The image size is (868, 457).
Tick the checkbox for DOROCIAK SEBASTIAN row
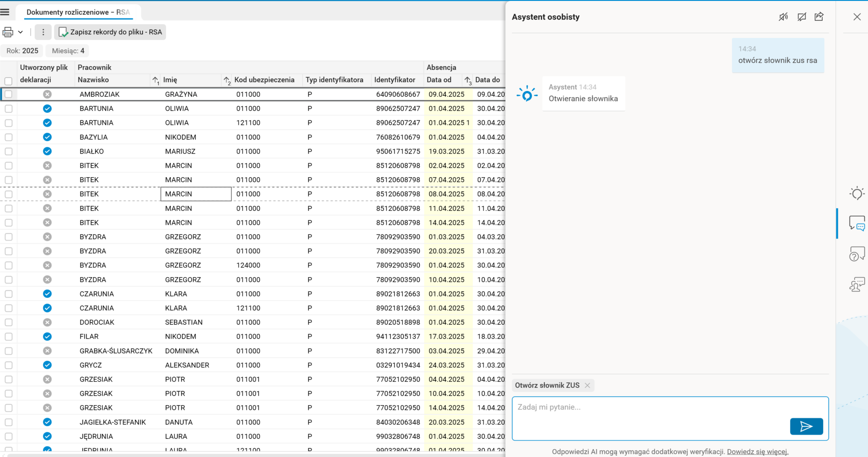8,322
